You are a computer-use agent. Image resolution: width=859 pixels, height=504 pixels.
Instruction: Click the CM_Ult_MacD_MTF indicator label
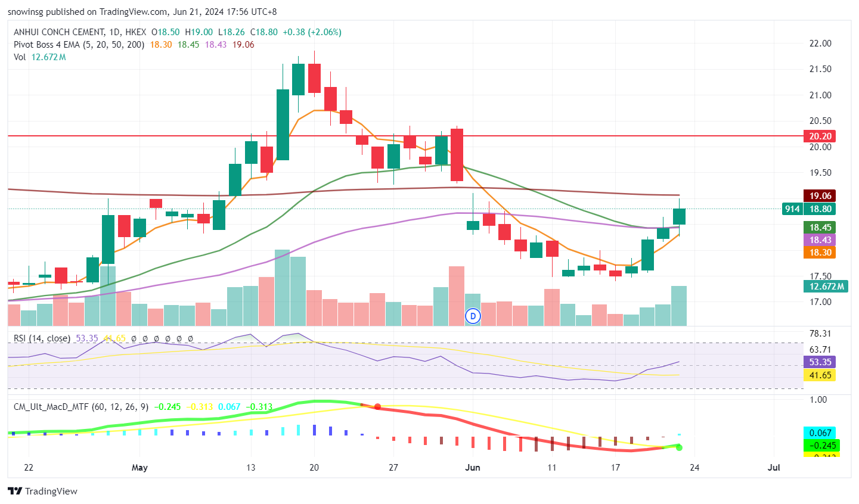pos(82,407)
